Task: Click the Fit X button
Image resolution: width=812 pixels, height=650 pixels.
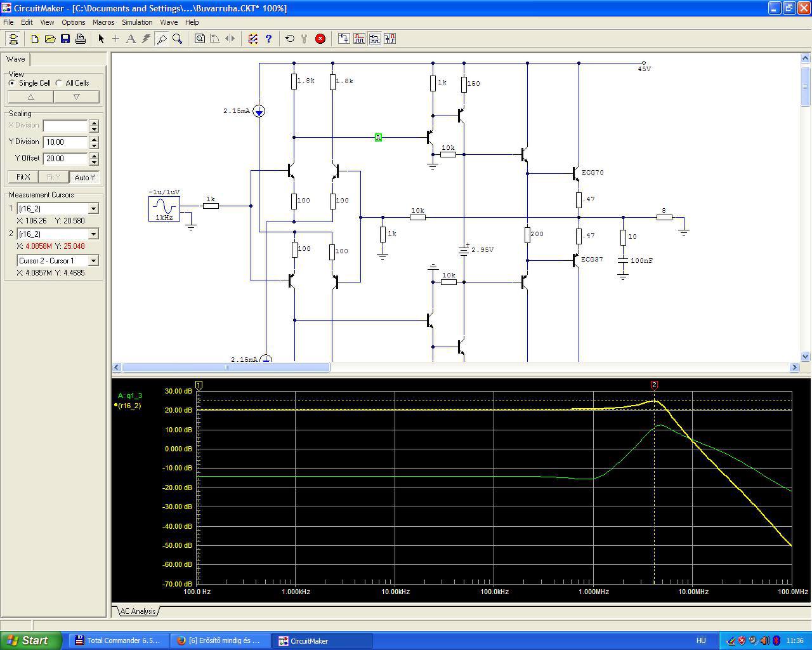Action: [x=23, y=177]
